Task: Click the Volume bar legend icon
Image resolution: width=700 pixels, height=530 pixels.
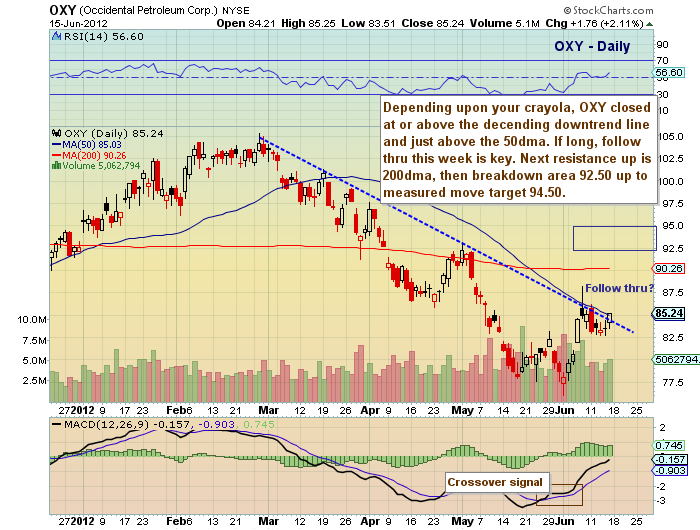Action: click(57, 165)
